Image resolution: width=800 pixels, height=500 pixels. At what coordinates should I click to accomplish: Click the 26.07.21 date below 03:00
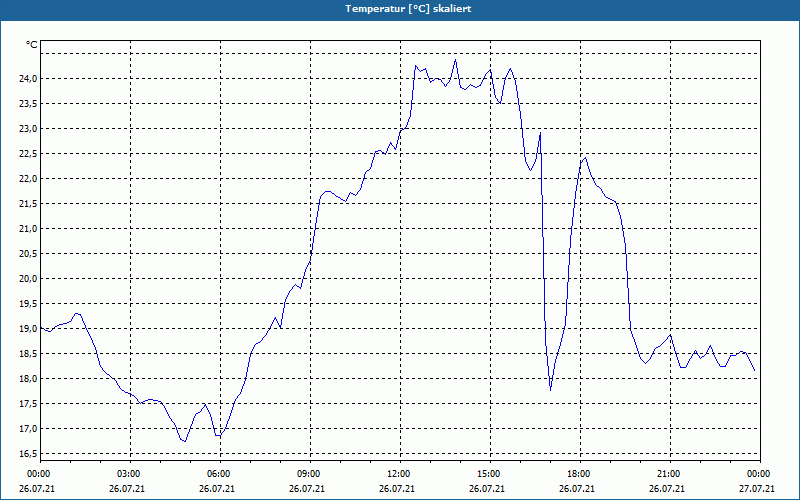(127, 489)
